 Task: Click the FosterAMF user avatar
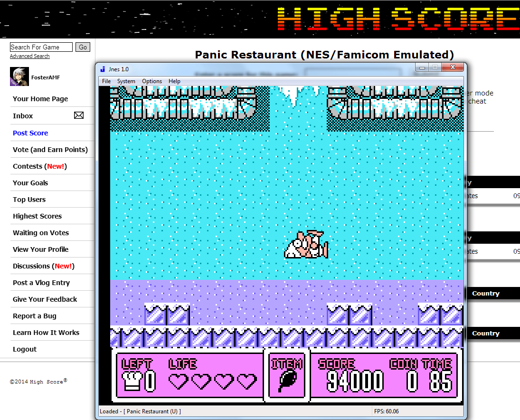(x=19, y=77)
